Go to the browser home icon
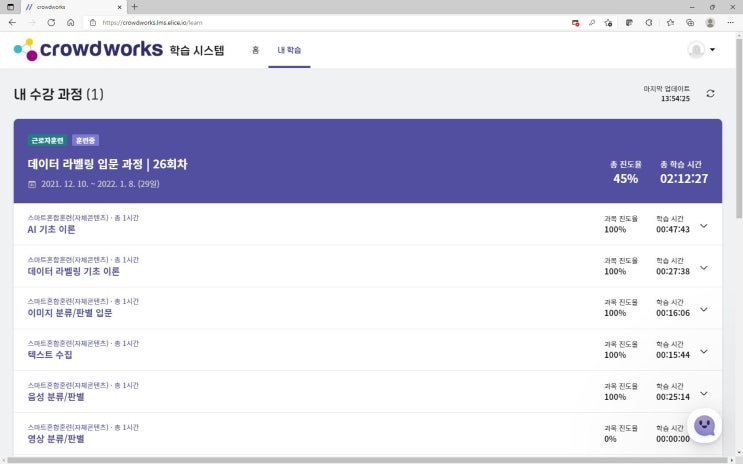 (x=71, y=22)
